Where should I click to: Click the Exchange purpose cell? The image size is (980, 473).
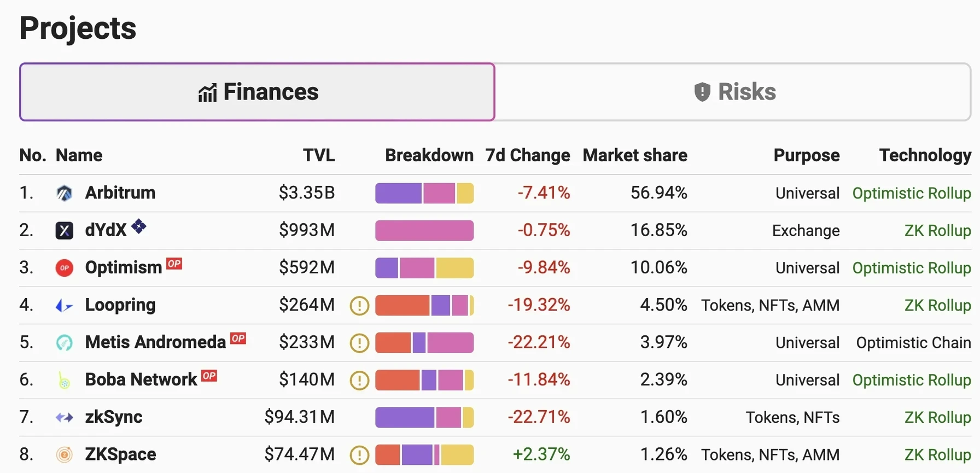point(806,231)
